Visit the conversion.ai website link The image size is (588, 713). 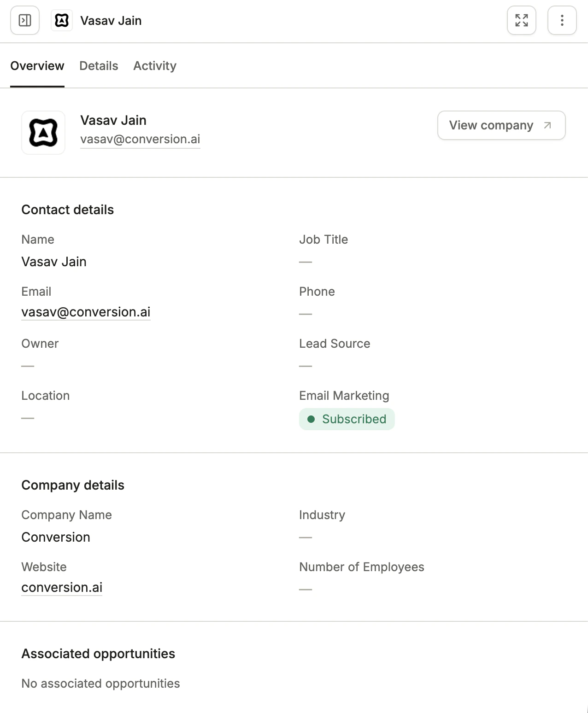pos(61,587)
